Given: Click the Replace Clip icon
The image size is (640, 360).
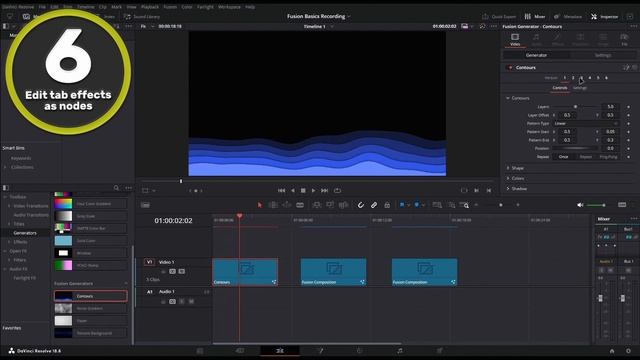Looking at the screenshot, I should pyautogui.click(x=343, y=205).
